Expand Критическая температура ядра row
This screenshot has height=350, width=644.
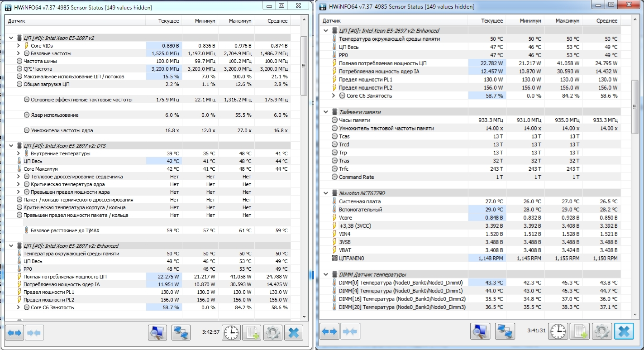pos(19,184)
